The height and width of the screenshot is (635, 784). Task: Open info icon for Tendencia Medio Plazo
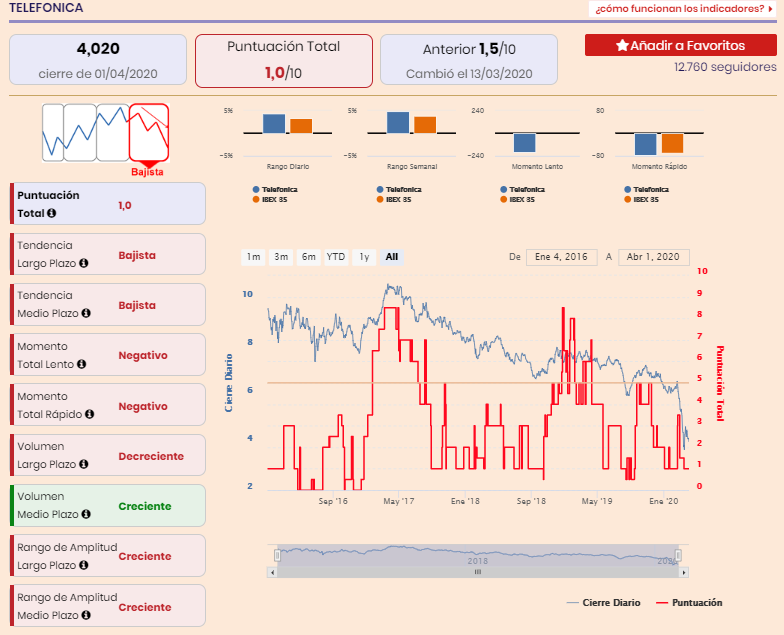86,313
